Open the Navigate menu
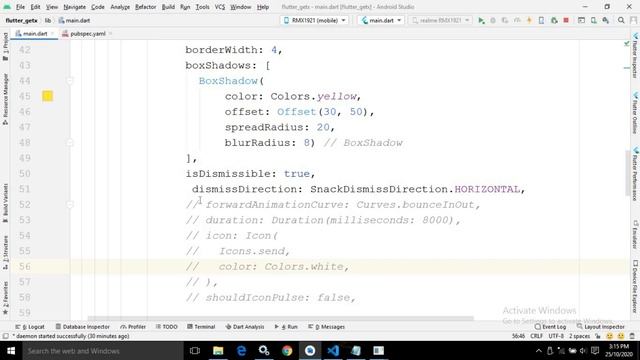Image resolution: width=640 pixels, height=360 pixels. point(75,7)
